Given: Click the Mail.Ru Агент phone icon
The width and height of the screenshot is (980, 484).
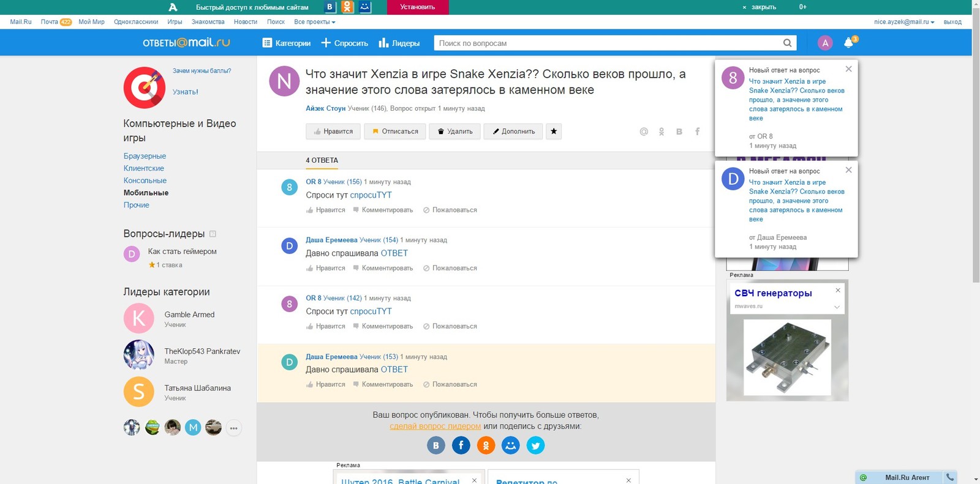Looking at the screenshot, I should point(950,477).
